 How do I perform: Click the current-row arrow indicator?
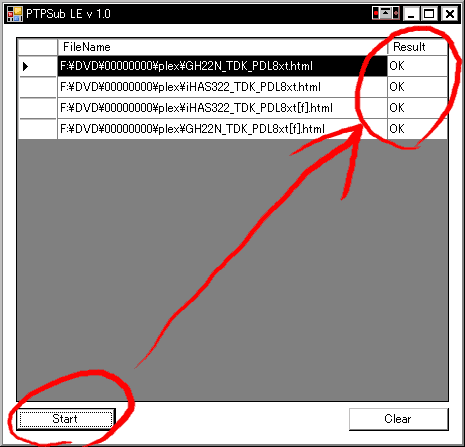[25, 66]
